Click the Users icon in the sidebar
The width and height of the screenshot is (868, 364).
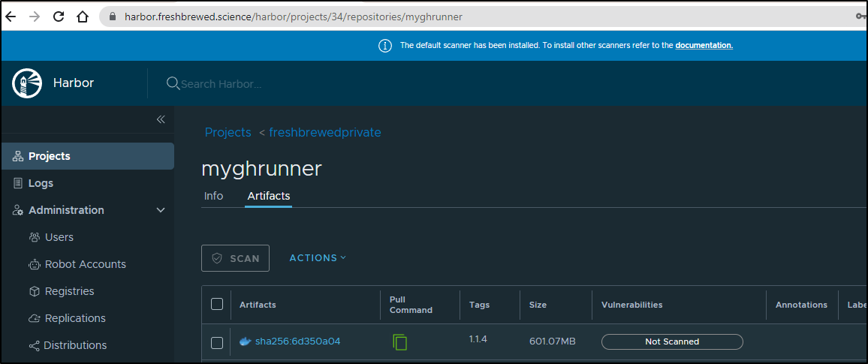35,237
